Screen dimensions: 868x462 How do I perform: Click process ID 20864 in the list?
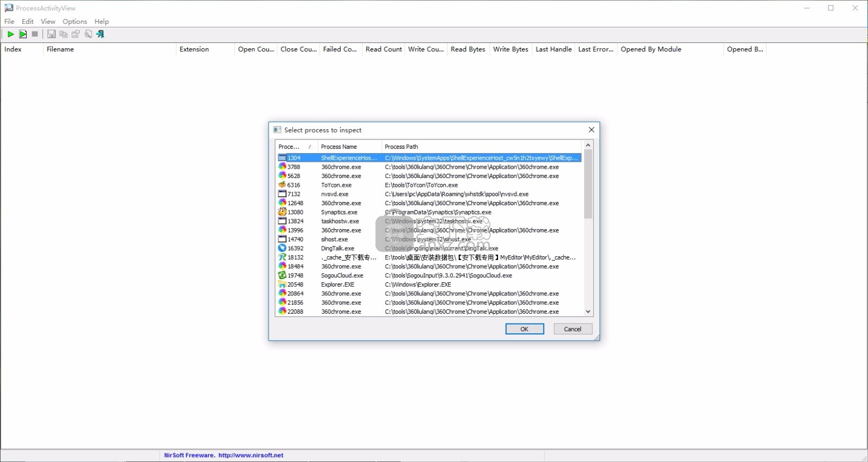(x=295, y=294)
